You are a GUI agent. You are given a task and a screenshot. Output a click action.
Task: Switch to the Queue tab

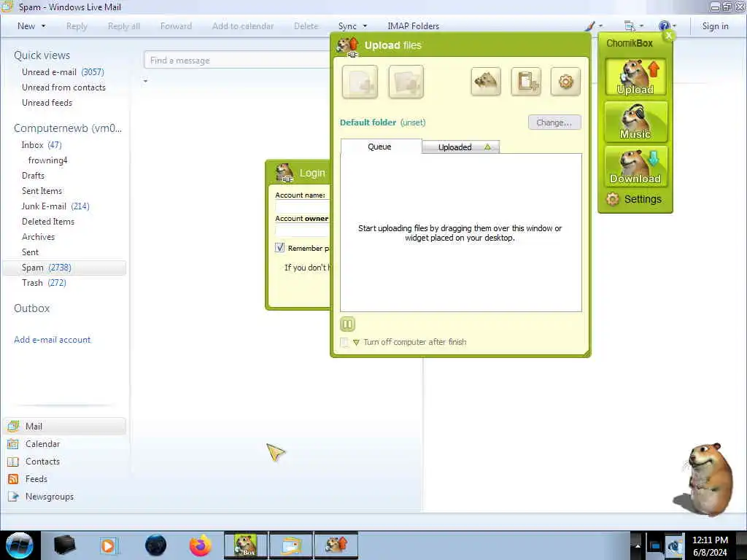pos(380,147)
